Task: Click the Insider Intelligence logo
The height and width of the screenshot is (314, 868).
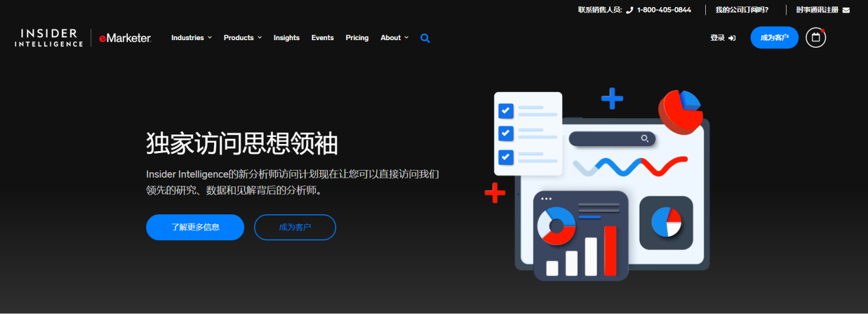Action: click(49, 38)
